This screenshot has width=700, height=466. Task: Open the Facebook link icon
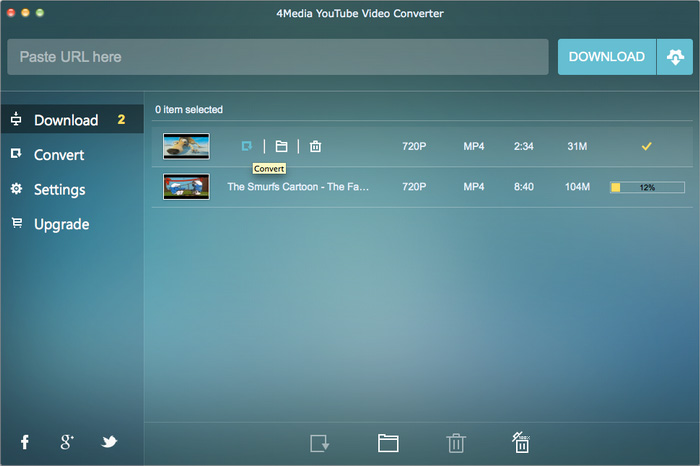(x=25, y=441)
